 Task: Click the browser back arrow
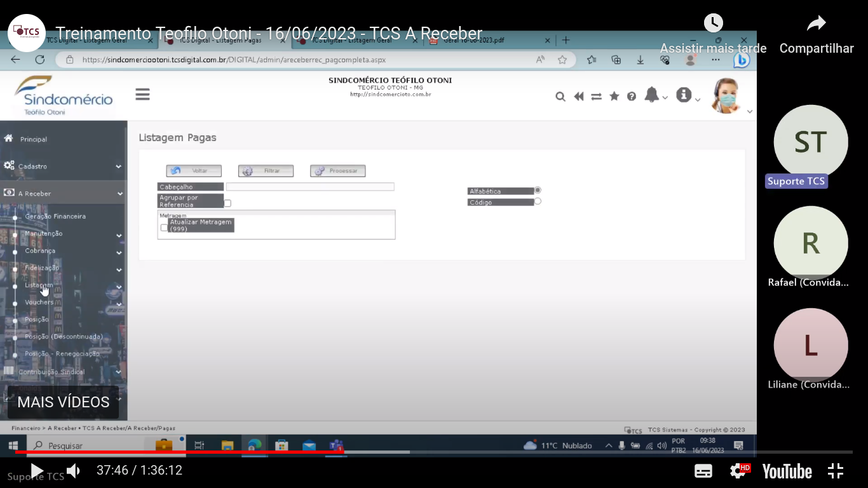pos(16,59)
